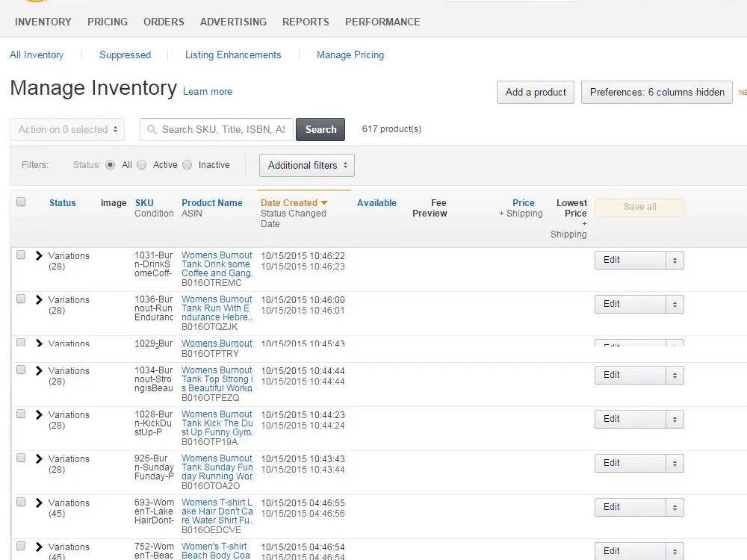Screen dimensions: 747x560
Task: Go to Listing Enhancements tab
Action: point(233,55)
